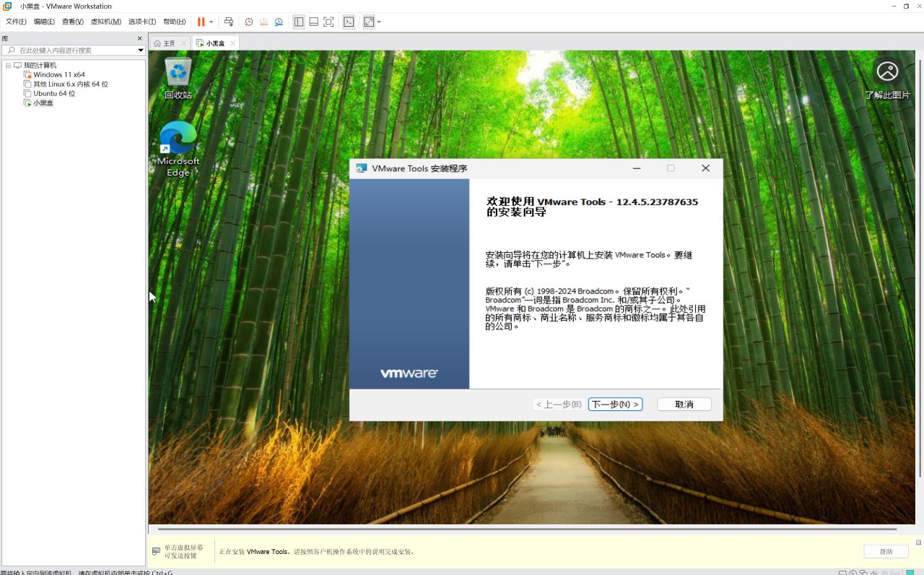Click the revert to snapshot toolbar icon
Image resolution: width=924 pixels, height=575 pixels.
(264, 22)
